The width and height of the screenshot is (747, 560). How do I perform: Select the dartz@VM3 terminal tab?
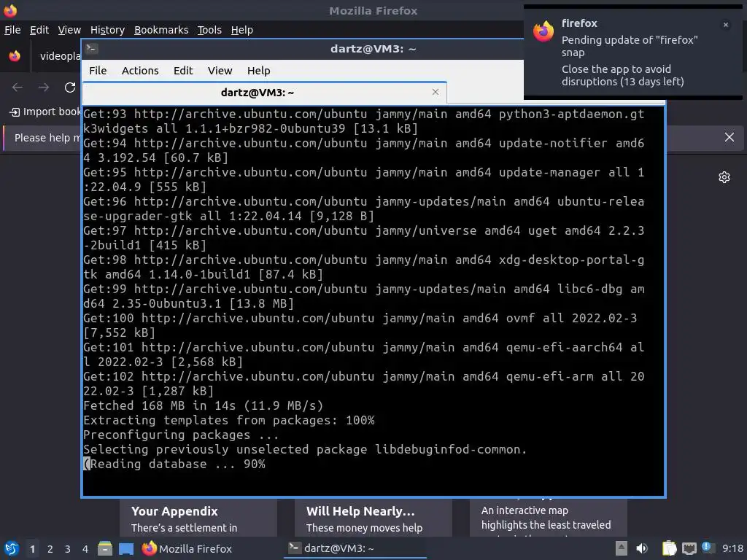(264, 93)
